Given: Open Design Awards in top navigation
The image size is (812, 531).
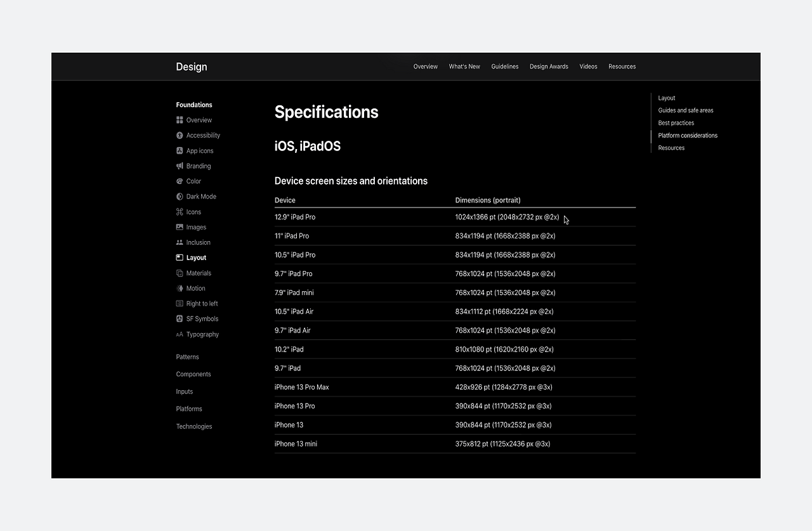Looking at the screenshot, I should tap(549, 67).
